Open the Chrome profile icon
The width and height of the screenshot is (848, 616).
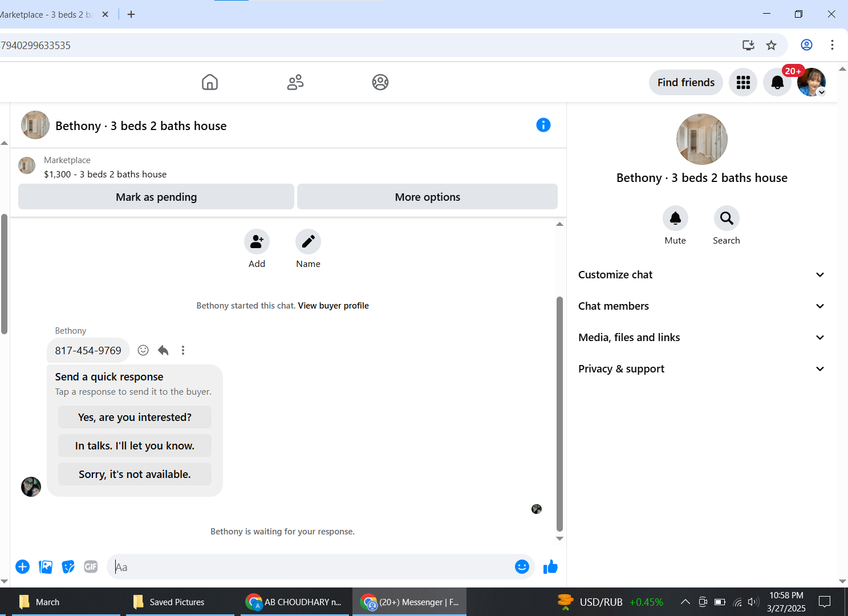(806, 45)
